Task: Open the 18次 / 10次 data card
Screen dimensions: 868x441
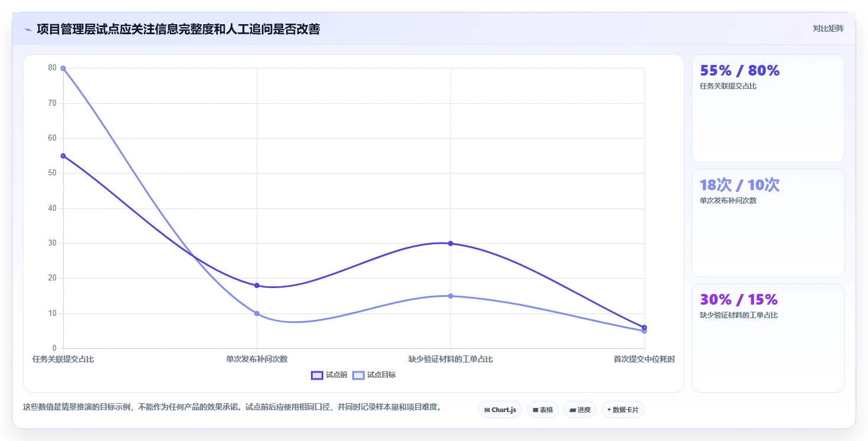Action: tap(768, 223)
